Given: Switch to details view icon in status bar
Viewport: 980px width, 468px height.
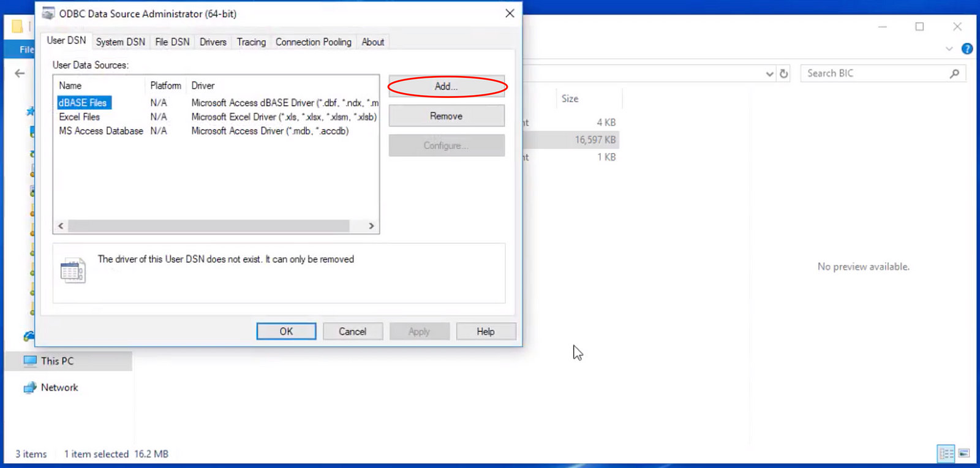Looking at the screenshot, I should [946, 453].
